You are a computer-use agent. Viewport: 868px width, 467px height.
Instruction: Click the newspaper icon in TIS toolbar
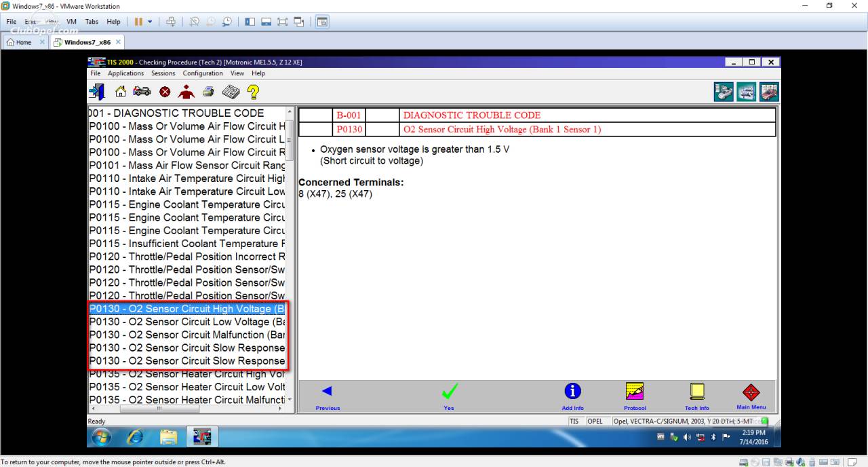point(231,92)
